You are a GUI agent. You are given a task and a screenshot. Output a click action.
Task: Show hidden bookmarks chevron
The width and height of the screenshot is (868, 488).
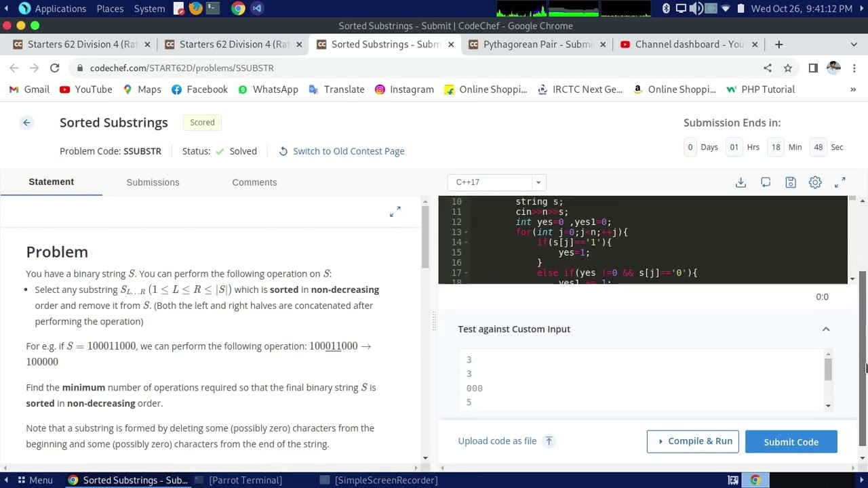point(853,89)
